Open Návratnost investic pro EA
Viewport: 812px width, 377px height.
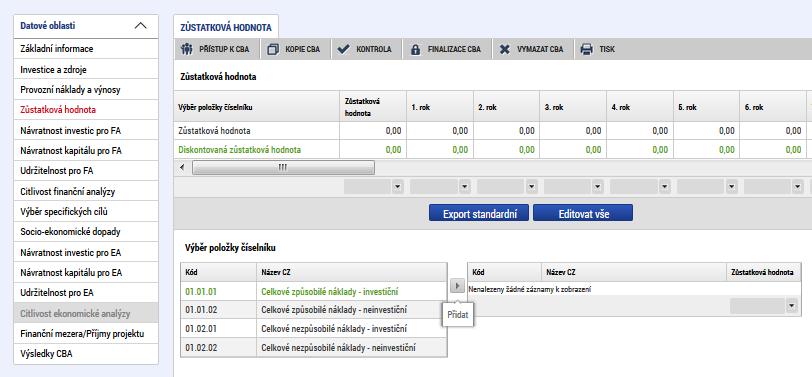tap(86, 253)
